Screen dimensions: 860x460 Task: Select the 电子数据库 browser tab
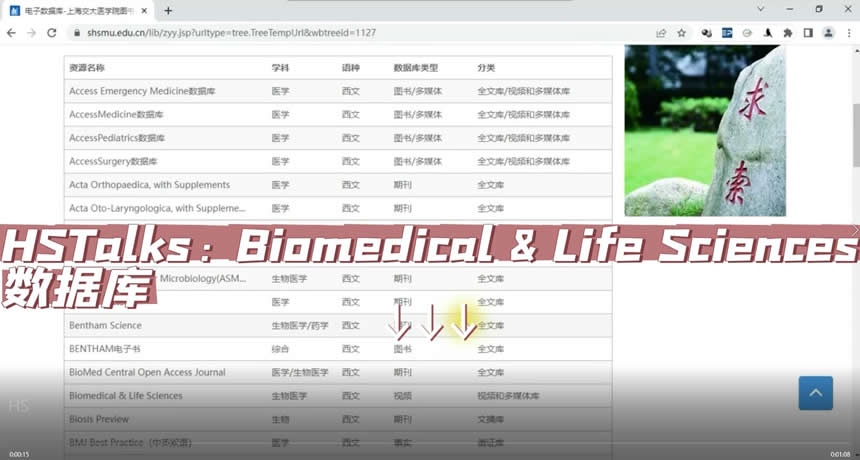pos(79,10)
